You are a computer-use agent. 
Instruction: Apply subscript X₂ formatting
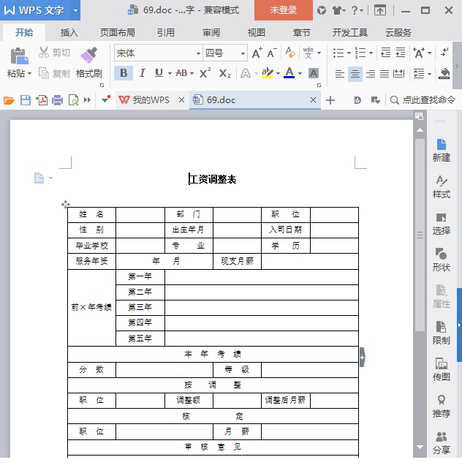coord(225,73)
